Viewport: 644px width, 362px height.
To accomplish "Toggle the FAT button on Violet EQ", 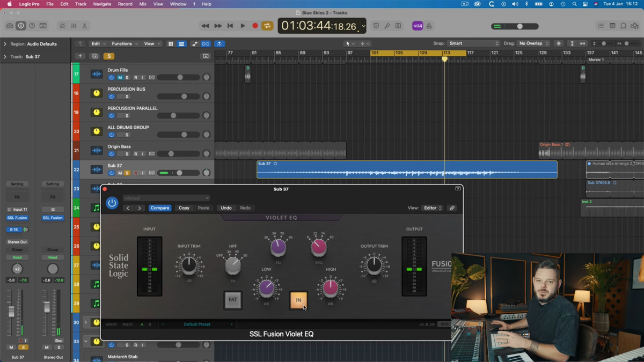I will [232, 300].
